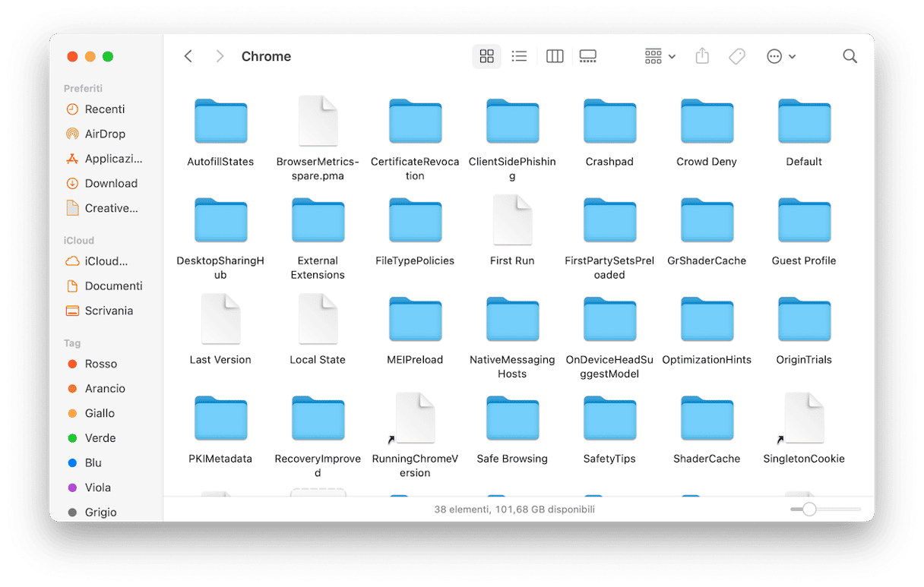Select the FirstPartySetsPreloaded folder
Screen dimensions: 924x587
coord(609,220)
